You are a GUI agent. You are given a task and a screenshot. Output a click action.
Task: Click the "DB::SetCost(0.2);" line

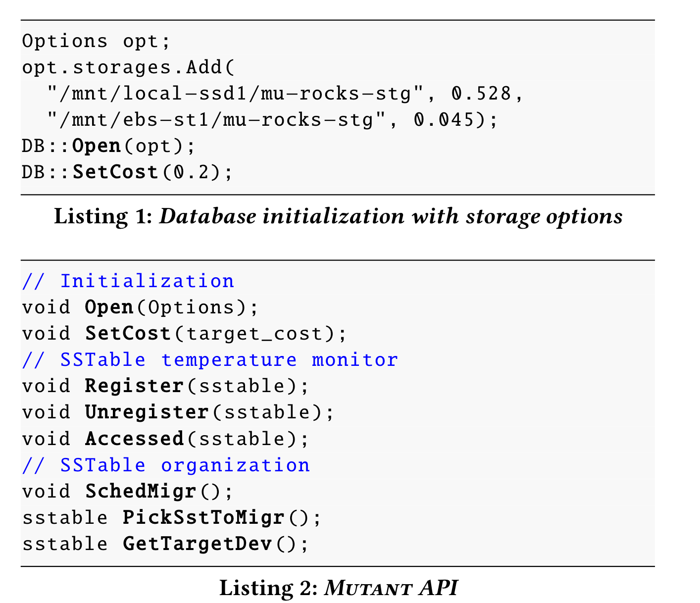pos(127,172)
